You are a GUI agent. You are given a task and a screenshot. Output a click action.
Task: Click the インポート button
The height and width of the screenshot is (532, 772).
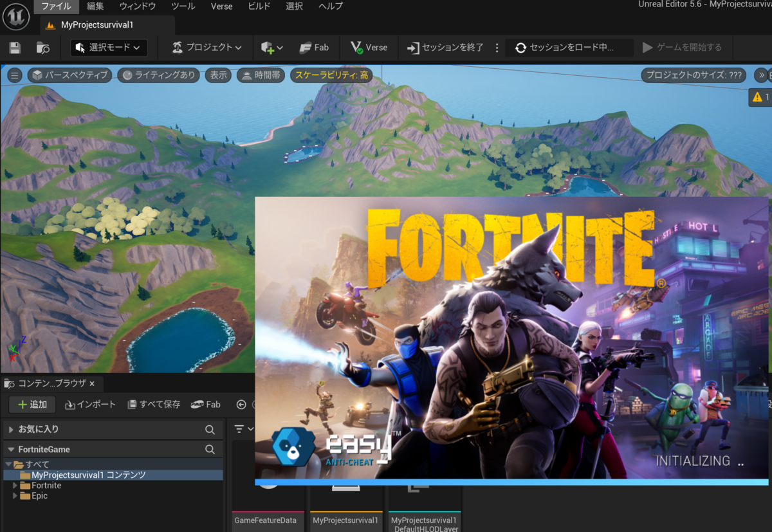click(90, 405)
